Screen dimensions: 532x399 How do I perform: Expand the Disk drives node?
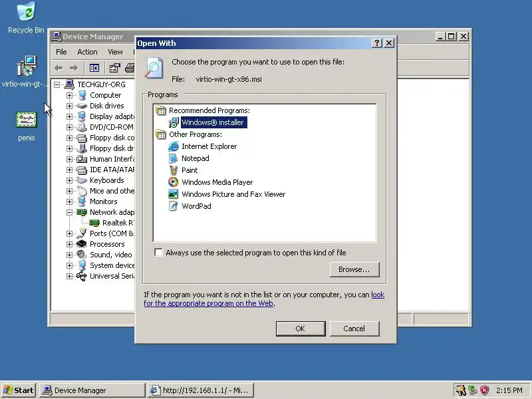pyautogui.click(x=69, y=106)
